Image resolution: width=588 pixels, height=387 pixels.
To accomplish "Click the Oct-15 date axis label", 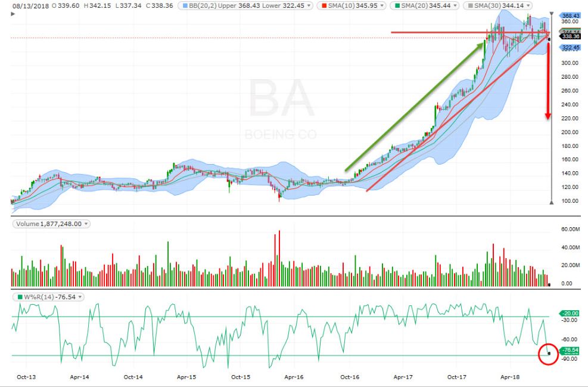I will [x=240, y=377].
